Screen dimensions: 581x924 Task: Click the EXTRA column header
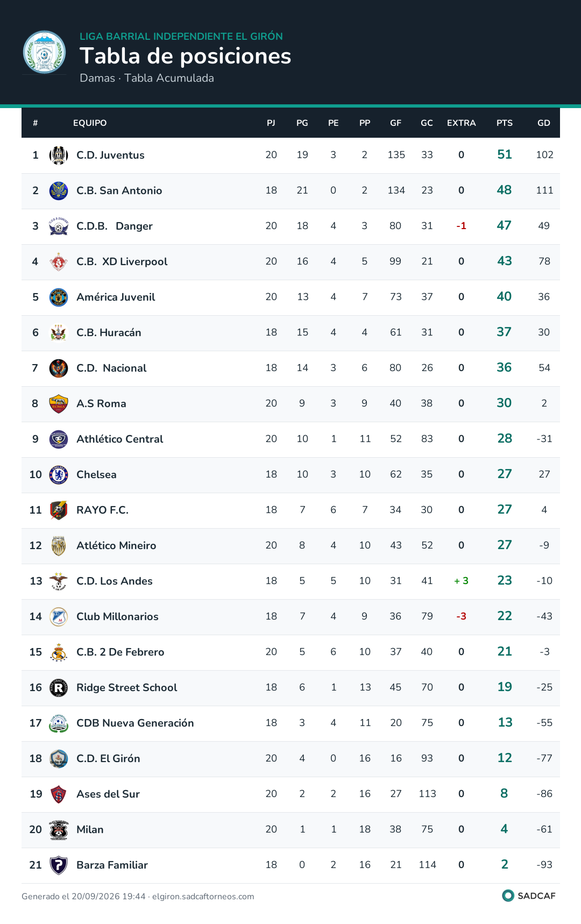tap(462, 123)
